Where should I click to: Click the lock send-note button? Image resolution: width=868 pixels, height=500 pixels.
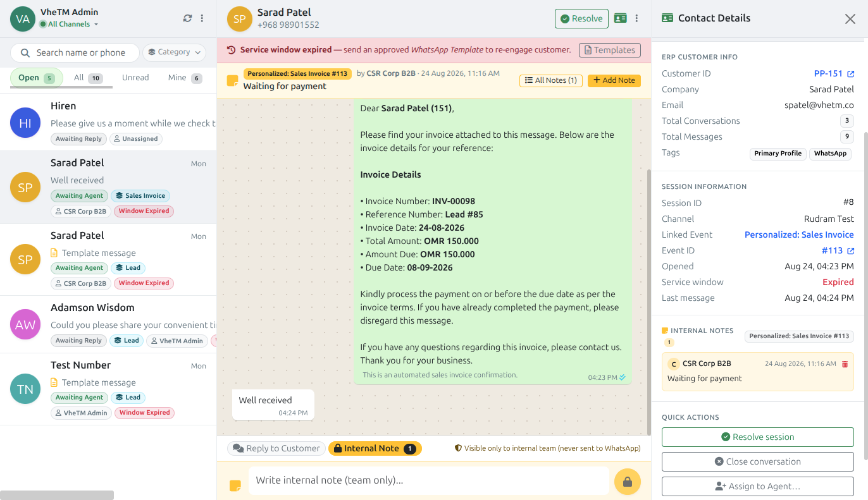(628, 482)
